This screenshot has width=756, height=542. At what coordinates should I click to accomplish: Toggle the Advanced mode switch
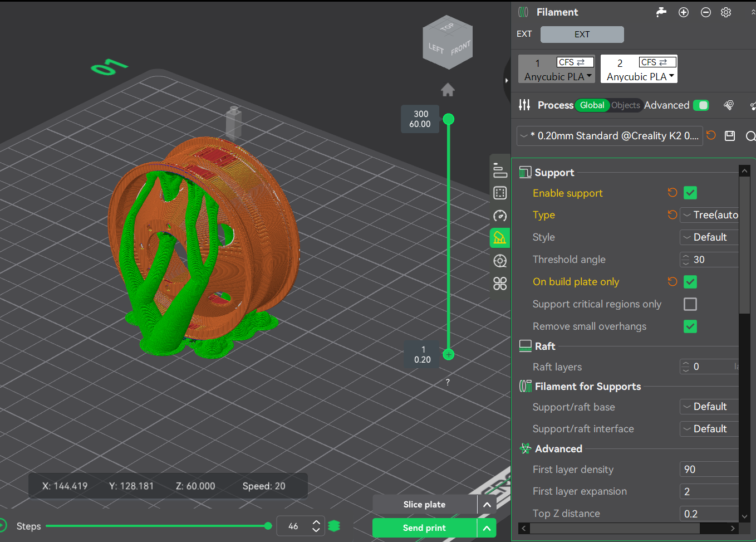point(701,105)
